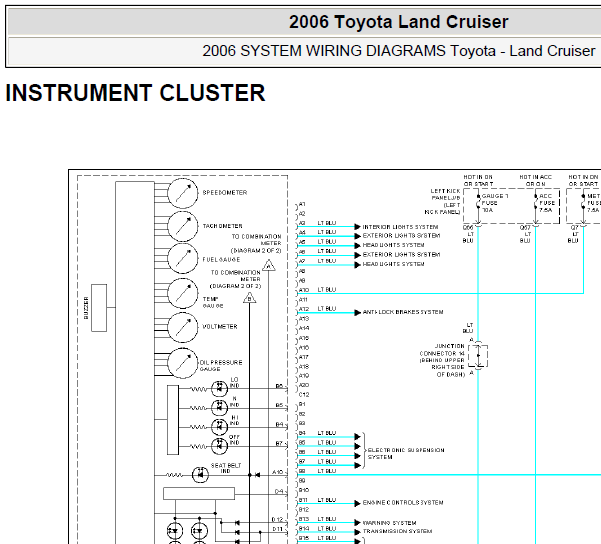This screenshot has width=601, height=544.
Task: Click the pin B11 'LT BLU' wire label
Action: point(327,500)
